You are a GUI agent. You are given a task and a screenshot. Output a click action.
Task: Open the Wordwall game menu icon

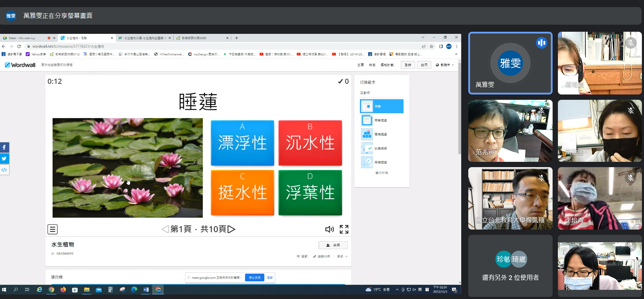(x=53, y=229)
